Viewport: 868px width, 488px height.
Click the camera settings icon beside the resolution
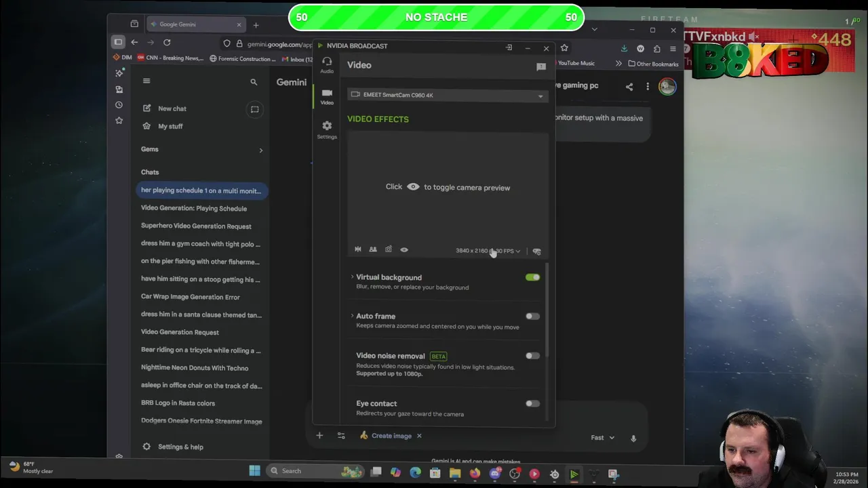pyautogui.click(x=536, y=251)
